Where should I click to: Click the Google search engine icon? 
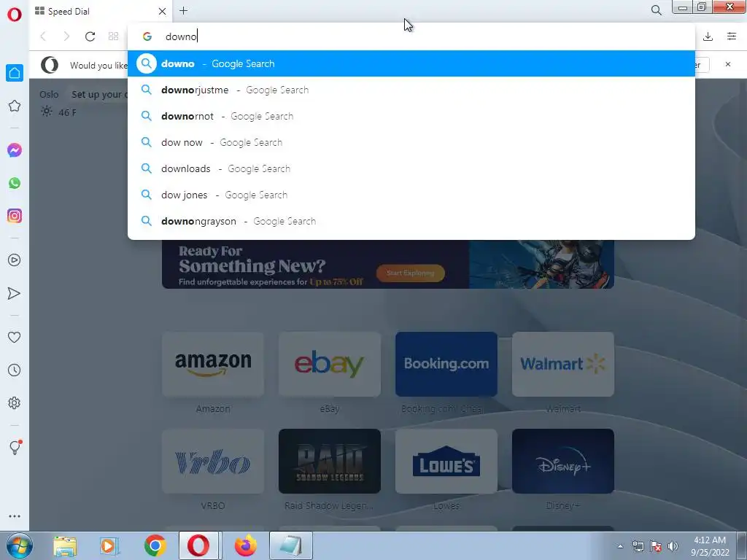click(x=147, y=36)
